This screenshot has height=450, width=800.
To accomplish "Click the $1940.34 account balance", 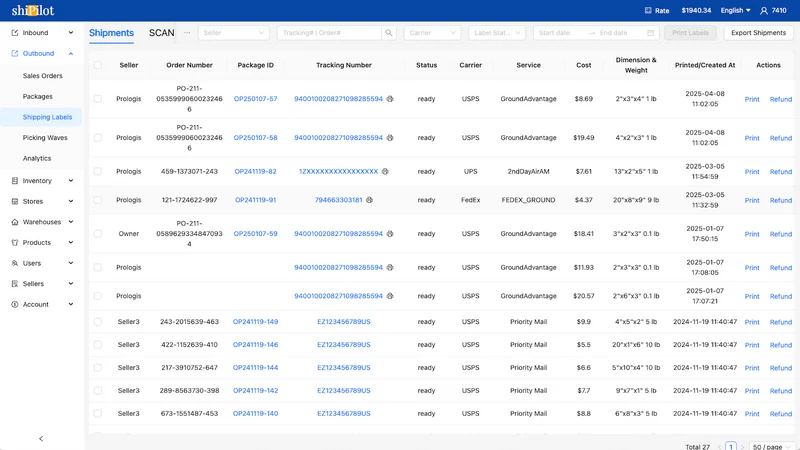I will point(696,10).
